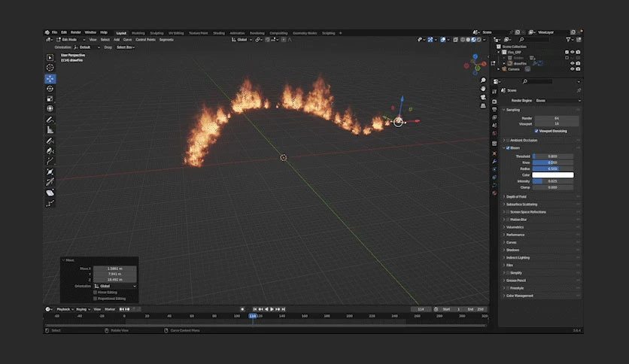Toggle the camera view icon in viewport
The image size is (629, 364).
(x=483, y=97)
